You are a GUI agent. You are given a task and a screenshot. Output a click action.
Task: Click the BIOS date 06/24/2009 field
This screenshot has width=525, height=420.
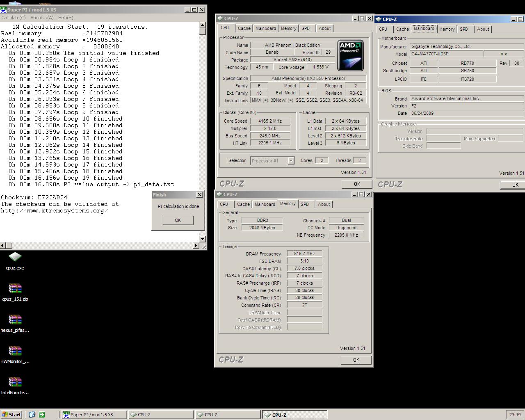[467, 113]
